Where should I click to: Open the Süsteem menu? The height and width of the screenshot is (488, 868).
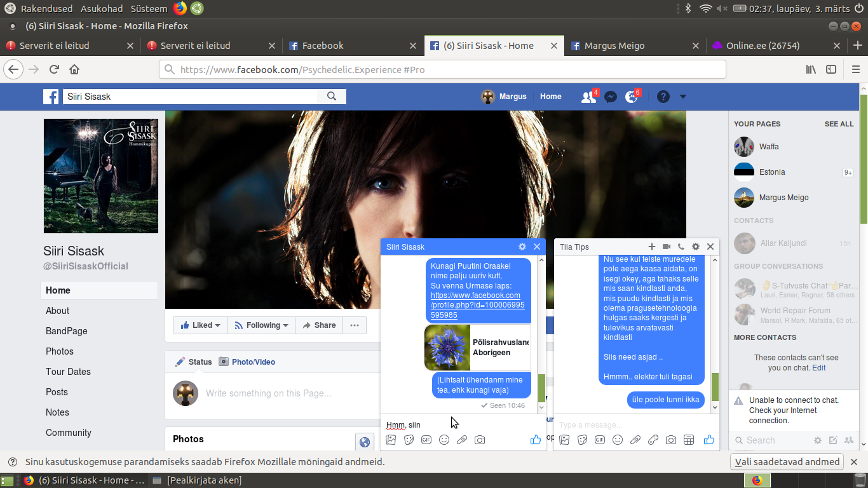tap(149, 9)
